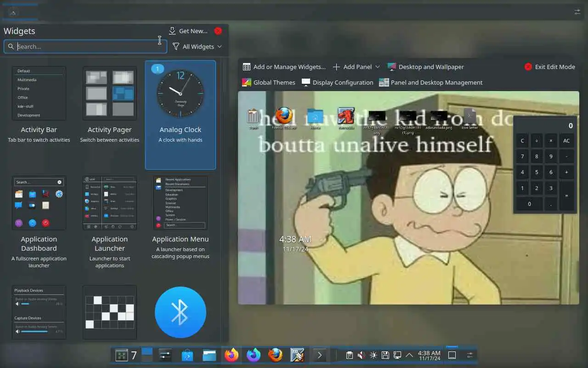This screenshot has height=368, width=588.
Task: Click Exit Edit Mode
Action: pyautogui.click(x=550, y=67)
